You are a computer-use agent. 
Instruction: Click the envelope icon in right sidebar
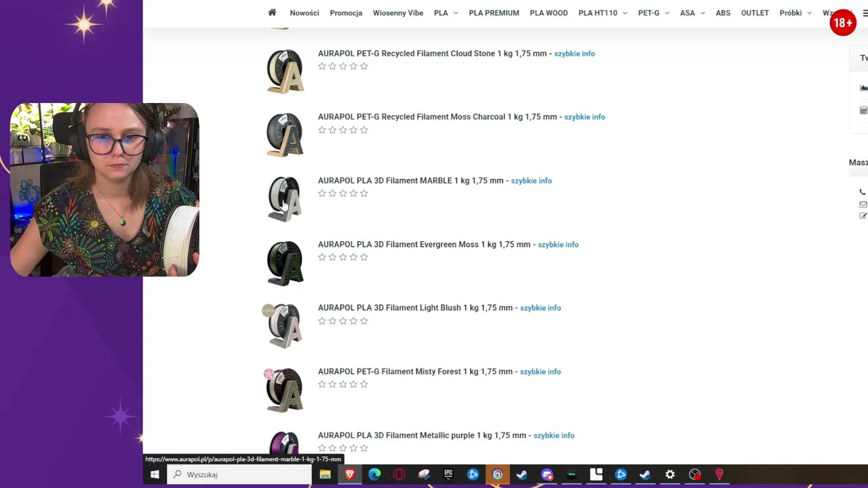pos(863,204)
